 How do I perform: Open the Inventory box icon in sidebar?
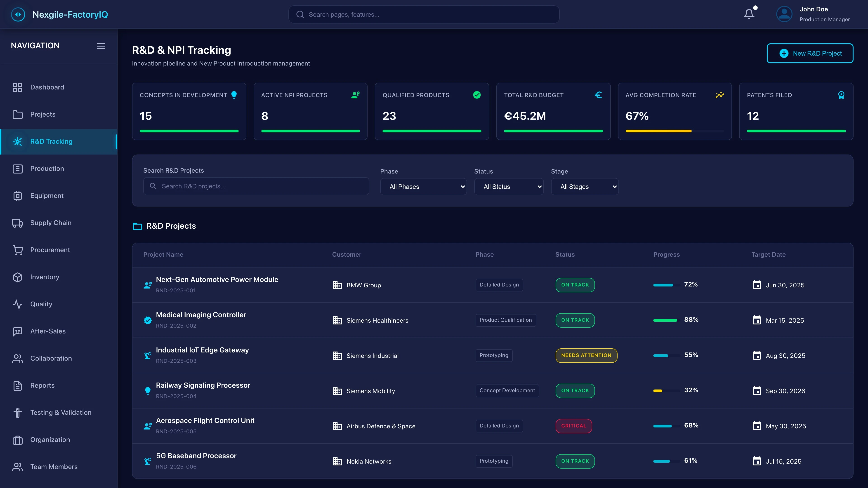pyautogui.click(x=18, y=277)
